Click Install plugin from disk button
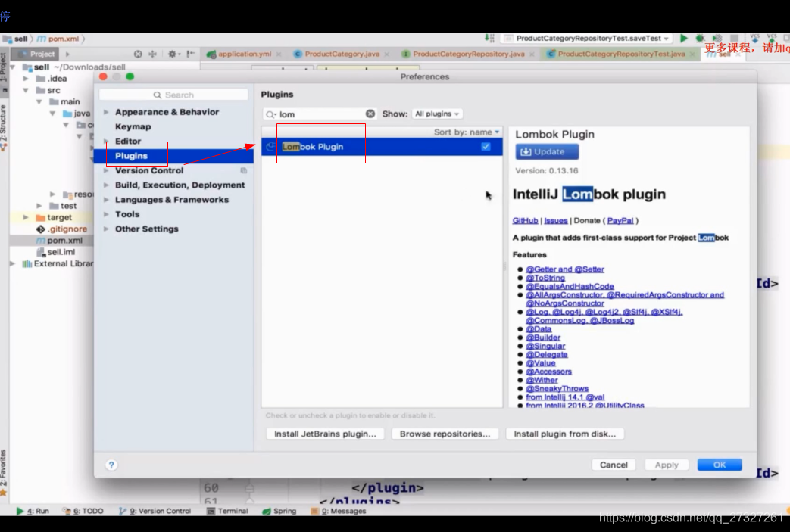790x532 pixels. click(565, 434)
